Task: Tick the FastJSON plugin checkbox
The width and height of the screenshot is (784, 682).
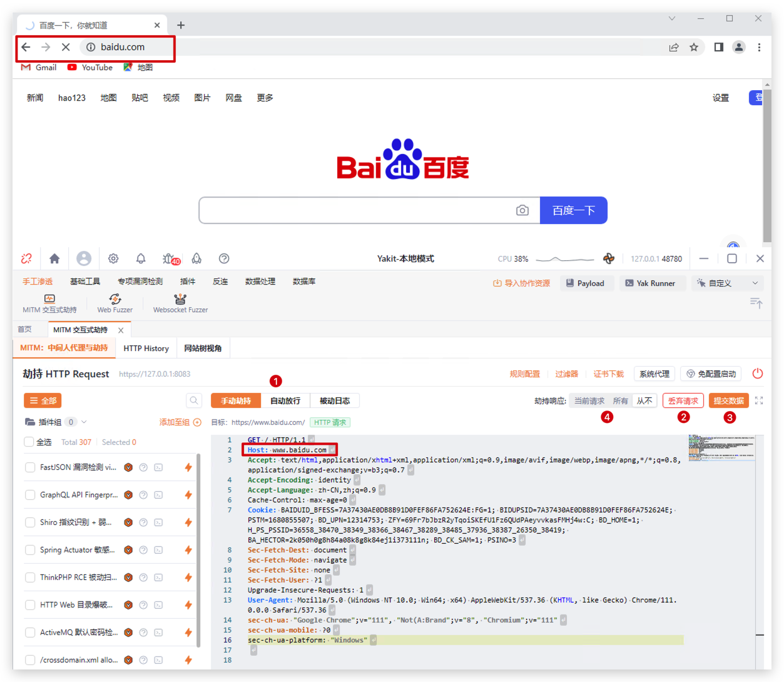Action: (30, 467)
